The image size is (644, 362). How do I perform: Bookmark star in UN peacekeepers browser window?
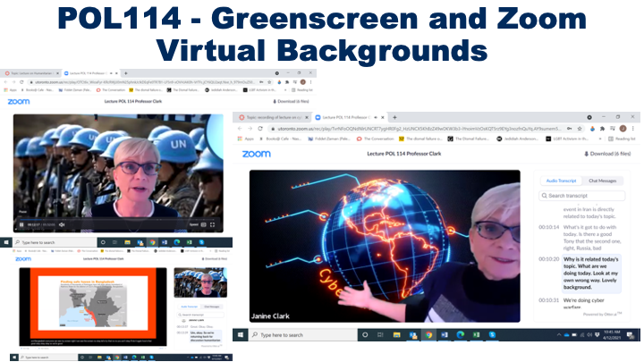point(269,82)
